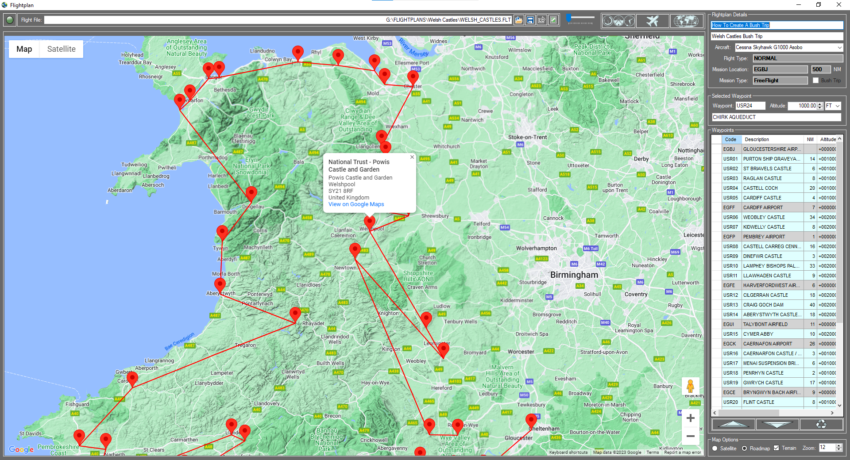This screenshot has width=850, height=460.
Task: Switch to the Satellite map tab
Action: 61,48
